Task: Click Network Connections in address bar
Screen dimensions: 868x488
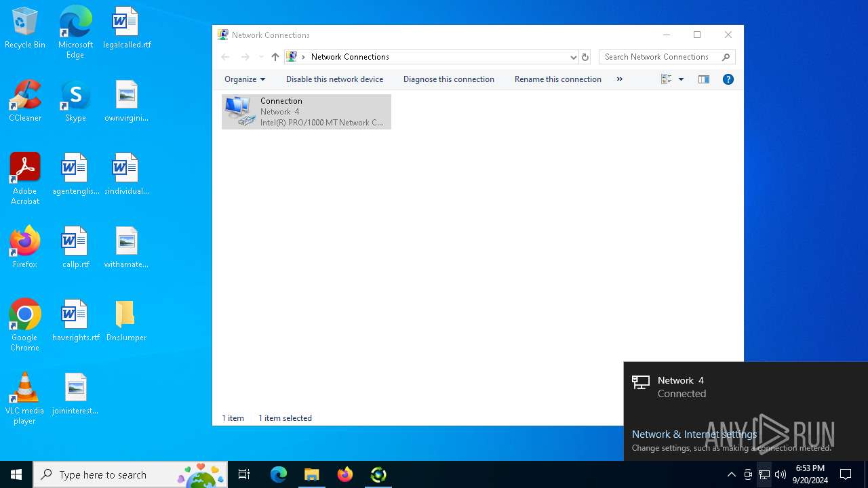Action: tap(350, 57)
